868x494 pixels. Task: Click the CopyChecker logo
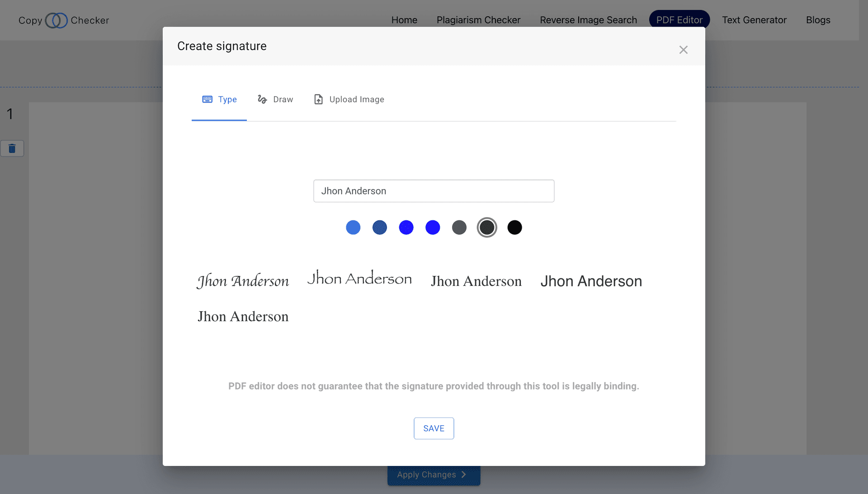coord(63,20)
